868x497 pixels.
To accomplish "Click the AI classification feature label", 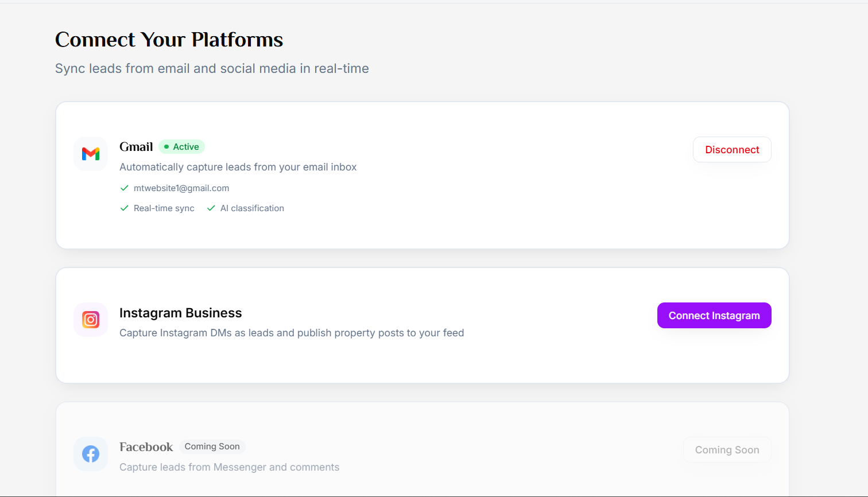I will 252,208.
